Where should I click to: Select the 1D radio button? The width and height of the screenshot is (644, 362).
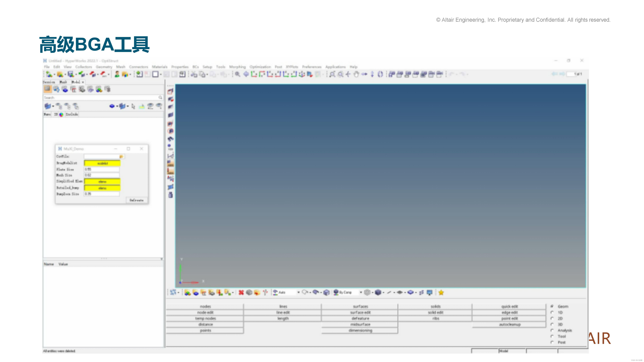pyautogui.click(x=552, y=312)
